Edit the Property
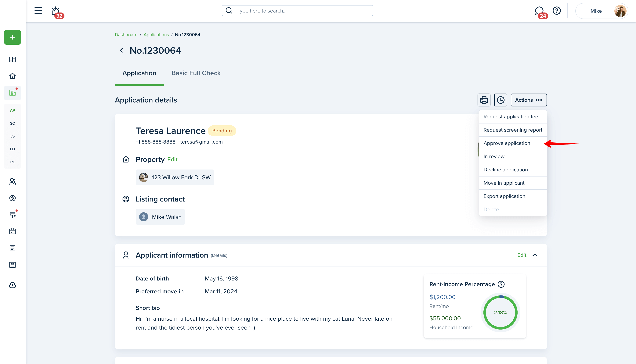 [x=172, y=159]
